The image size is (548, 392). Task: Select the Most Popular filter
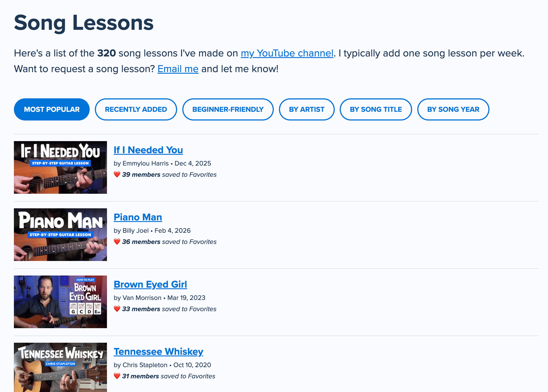coord(52,109)
